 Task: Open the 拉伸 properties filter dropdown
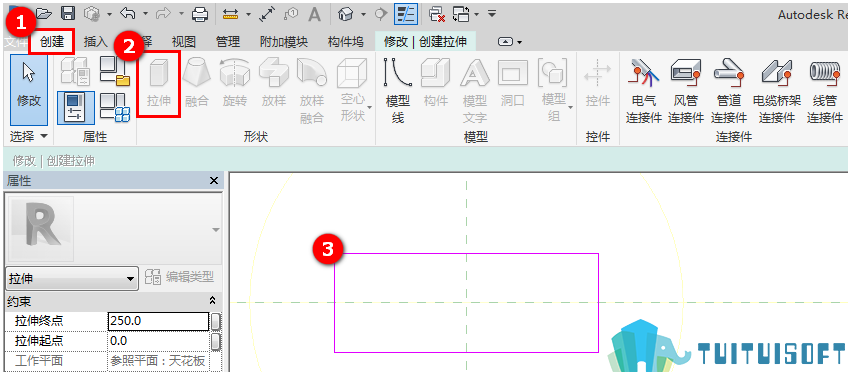(x=71, y=279)
